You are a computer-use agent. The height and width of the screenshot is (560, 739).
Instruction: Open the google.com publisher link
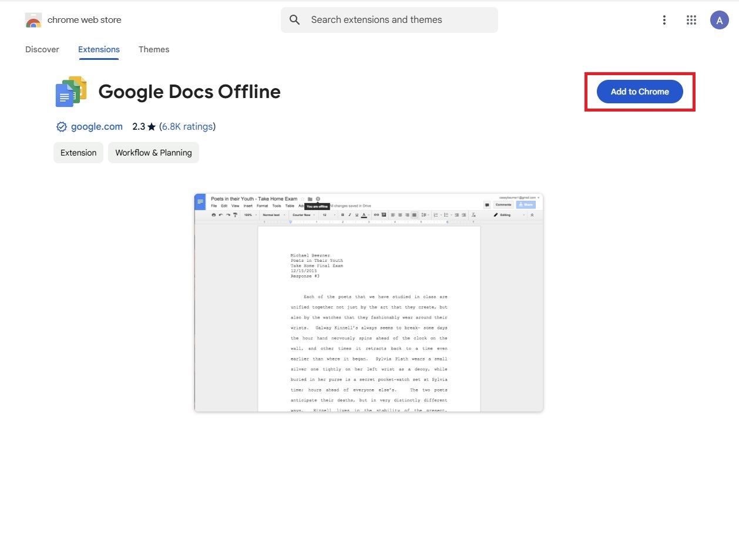point(97,126)
